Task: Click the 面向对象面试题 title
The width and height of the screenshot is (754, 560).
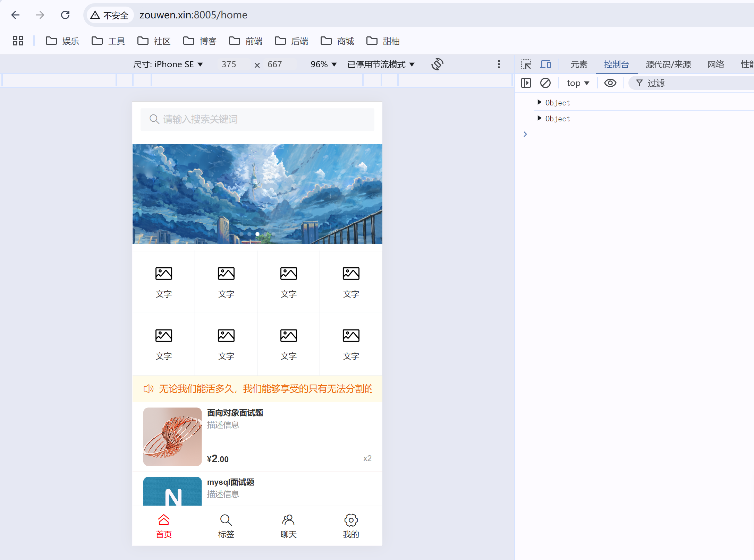Action: (235, 413)
